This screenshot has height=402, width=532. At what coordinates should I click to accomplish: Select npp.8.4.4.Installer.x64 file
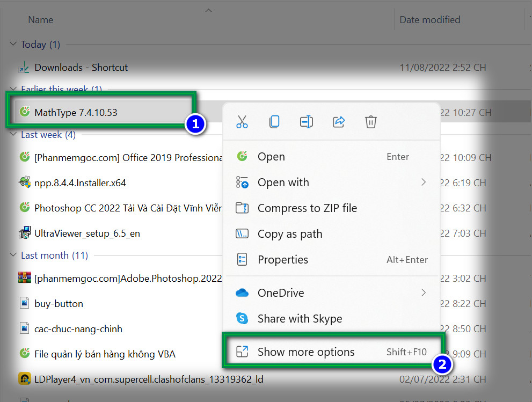[x=80, y=183]
